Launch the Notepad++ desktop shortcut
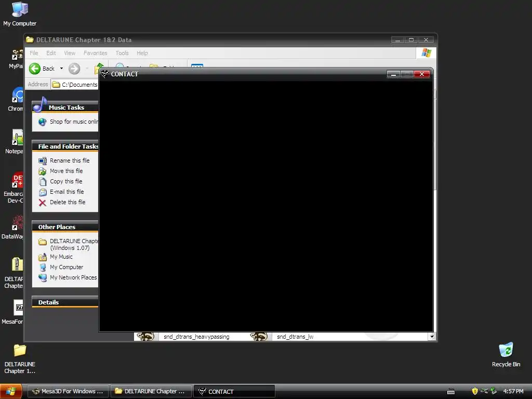The width and height of the screenshot is (532, 399). tap(17, 137)
